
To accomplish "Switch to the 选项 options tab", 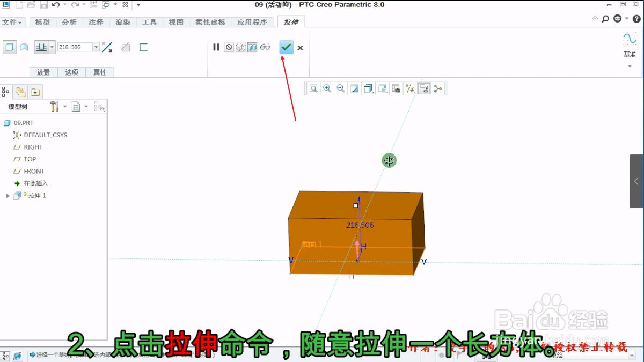I will 71,72.
